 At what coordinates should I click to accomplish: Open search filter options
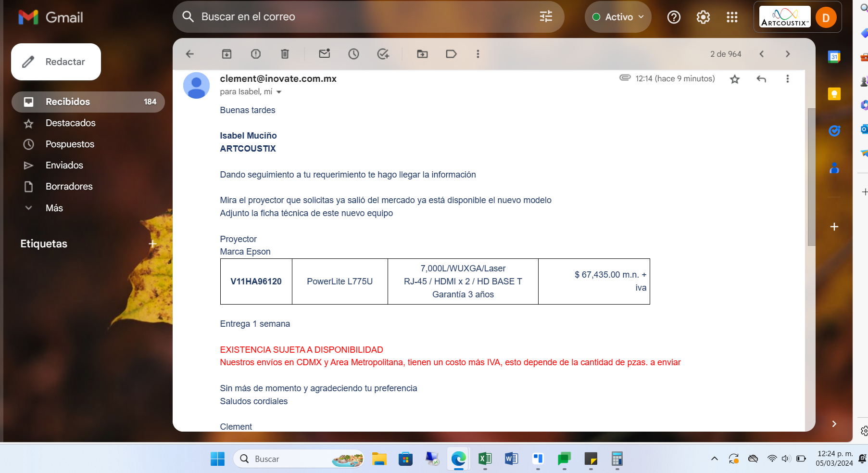click(x=546, y=17)
